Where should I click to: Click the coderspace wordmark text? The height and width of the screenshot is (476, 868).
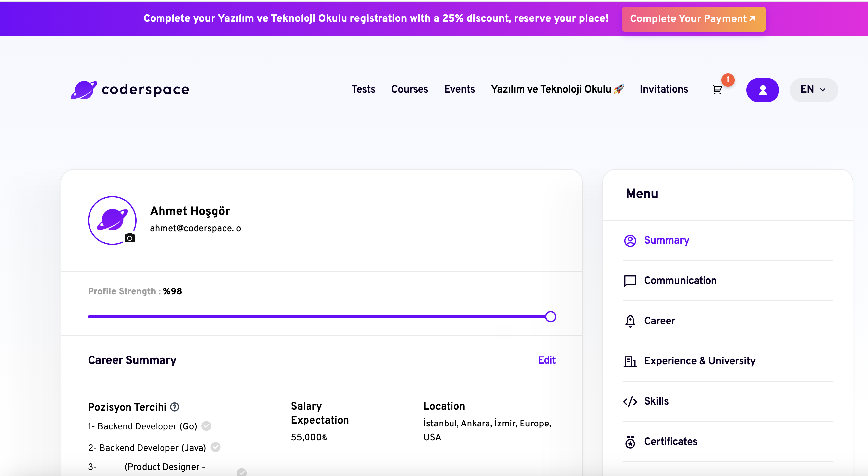tap(146, 90)
